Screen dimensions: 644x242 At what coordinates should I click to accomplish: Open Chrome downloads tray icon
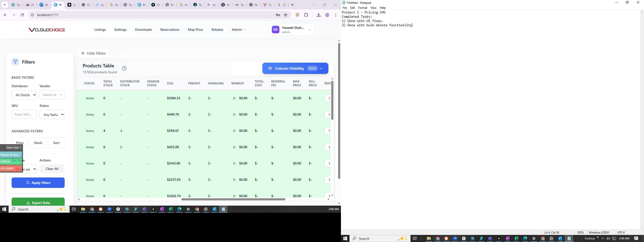point(318,15)
